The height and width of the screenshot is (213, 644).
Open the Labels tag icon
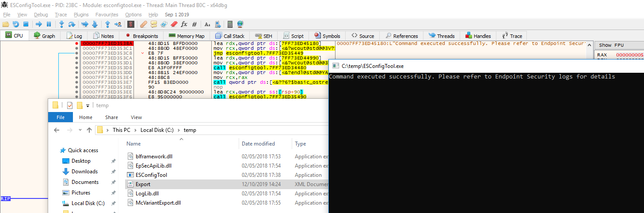pos(164,24)
